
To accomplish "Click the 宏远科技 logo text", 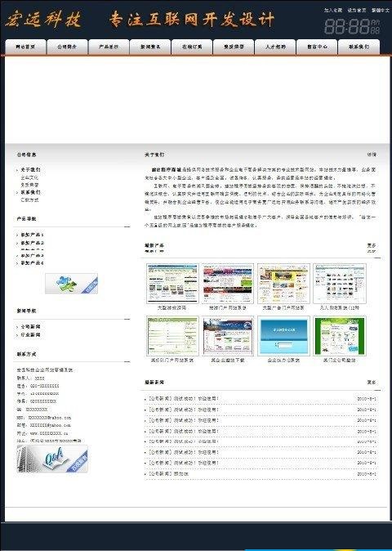I will click(43, 20).
